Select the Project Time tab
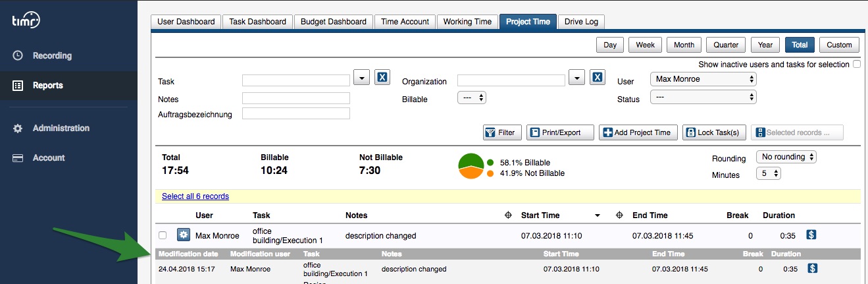Screen dimensions: 868x284 click(x=528, y=22)
